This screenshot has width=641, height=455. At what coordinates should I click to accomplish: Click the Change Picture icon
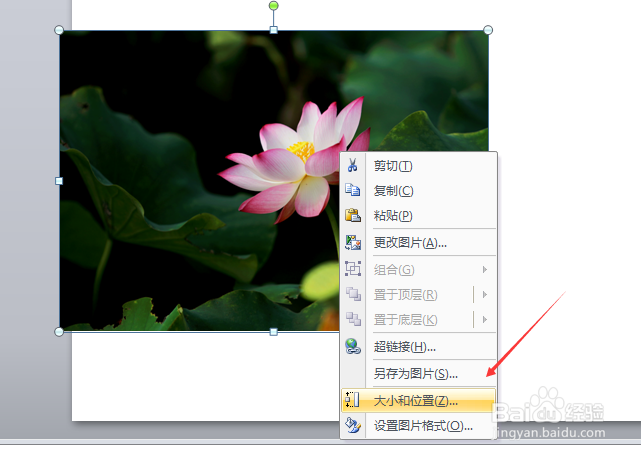[353, 242]
